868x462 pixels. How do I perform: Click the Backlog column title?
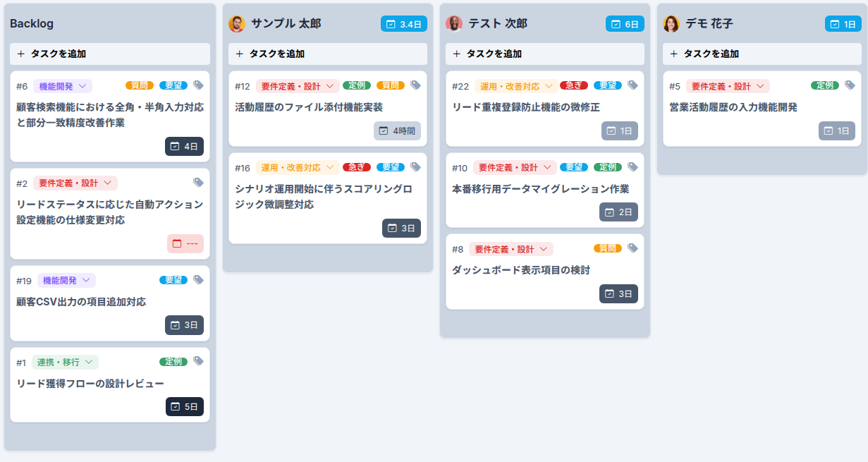pyautogui.click(x=32, y=24)
